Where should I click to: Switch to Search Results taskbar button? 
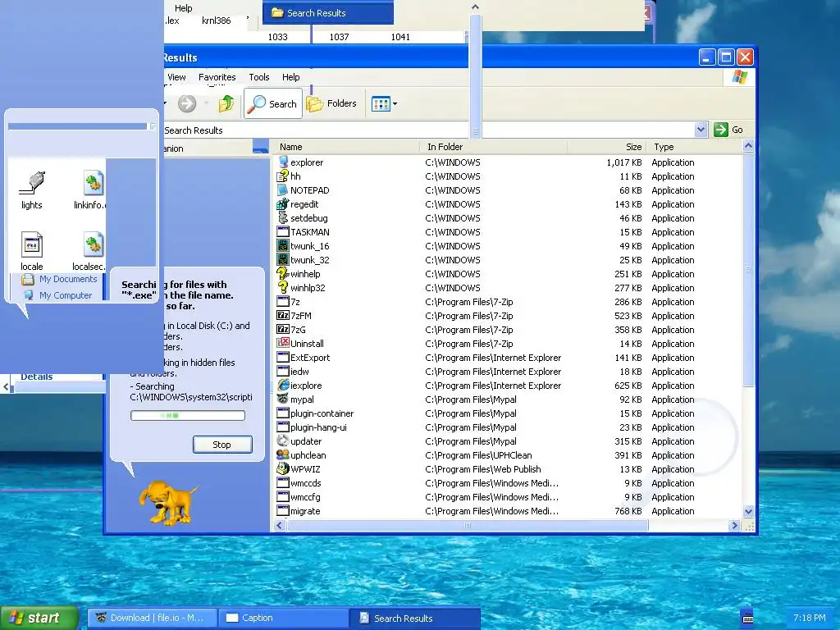414,618
